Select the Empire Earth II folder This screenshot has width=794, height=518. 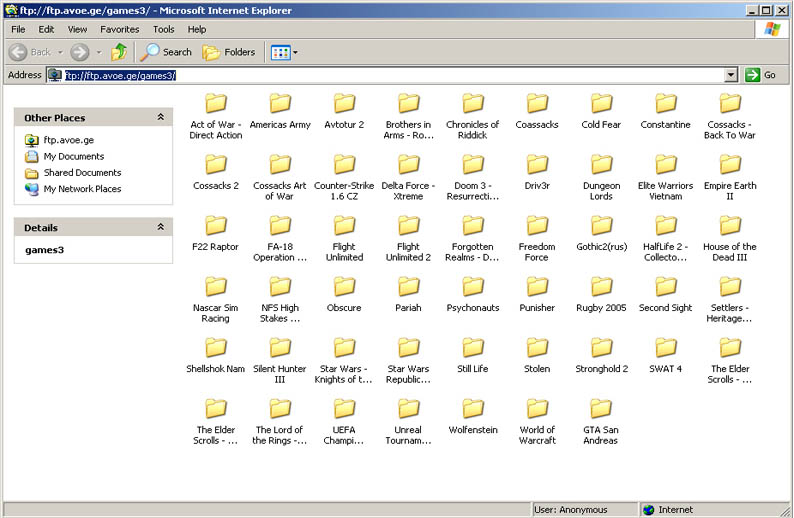[730, 177]
